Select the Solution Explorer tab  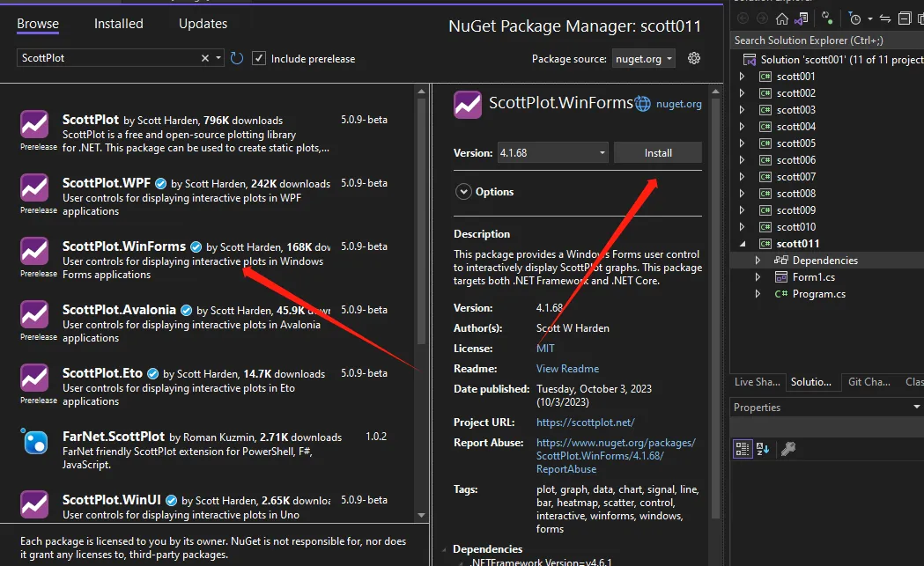(811, 382)
